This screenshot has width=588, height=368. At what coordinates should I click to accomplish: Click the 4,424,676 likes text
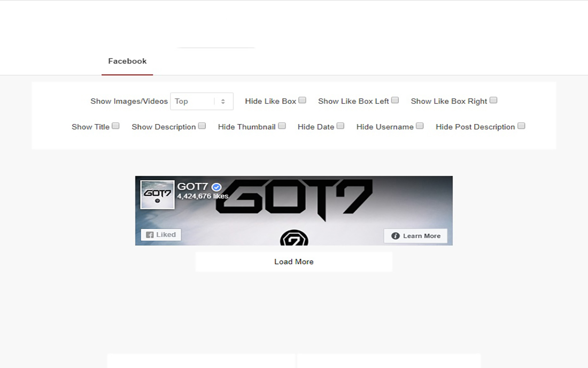click(203, 196)
